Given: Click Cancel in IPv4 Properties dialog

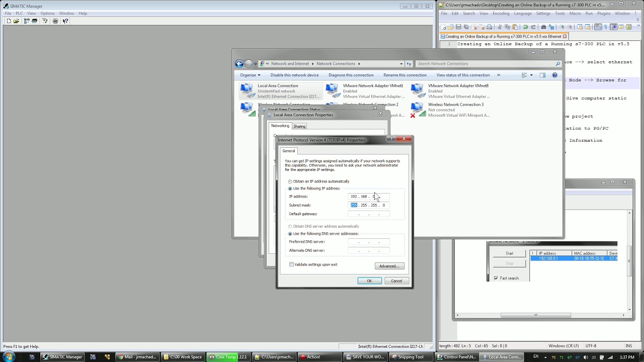Looking at the screenshot, I should coord(396,281).
